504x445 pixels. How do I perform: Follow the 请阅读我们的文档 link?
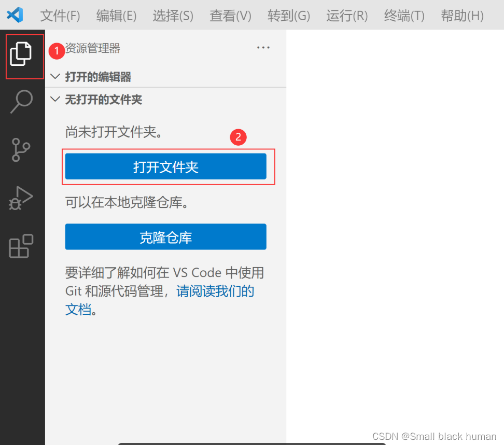tap(215, 291)
